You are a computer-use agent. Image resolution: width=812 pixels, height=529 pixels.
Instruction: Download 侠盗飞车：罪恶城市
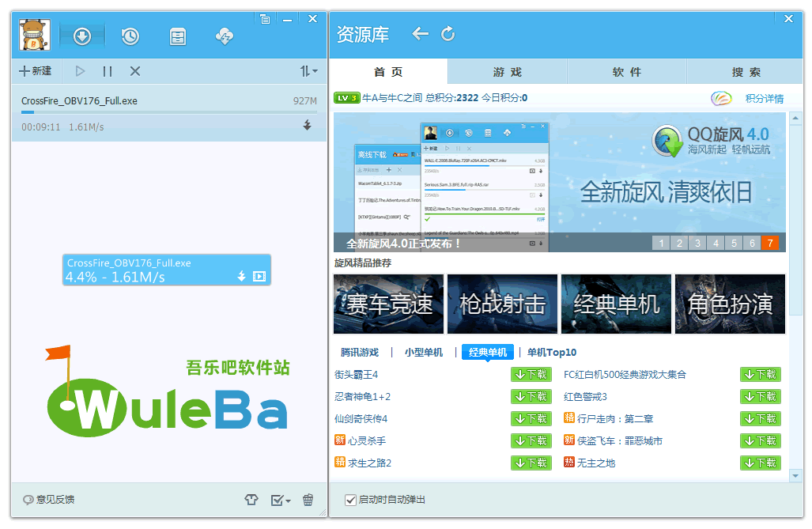[761, 441]
